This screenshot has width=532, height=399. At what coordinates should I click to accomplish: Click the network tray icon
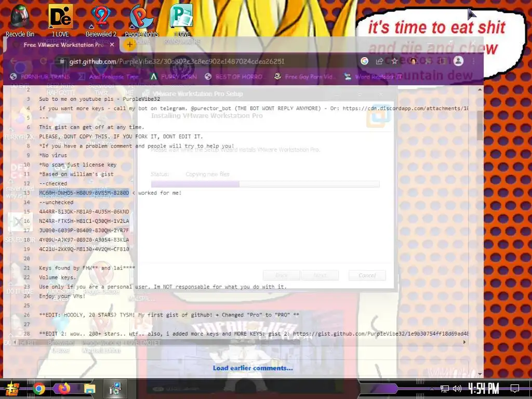pyautogui.click(x=445, y=389)
